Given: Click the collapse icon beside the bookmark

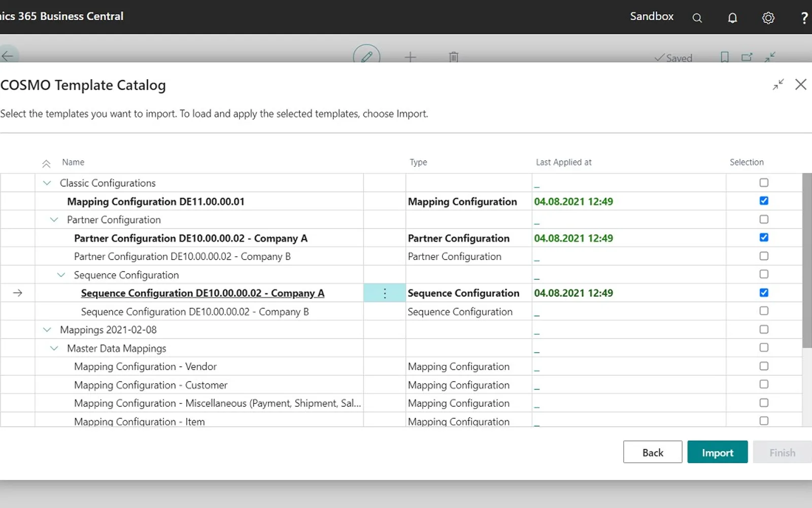Looking at the screenshot, I should [x=770, y=57].
